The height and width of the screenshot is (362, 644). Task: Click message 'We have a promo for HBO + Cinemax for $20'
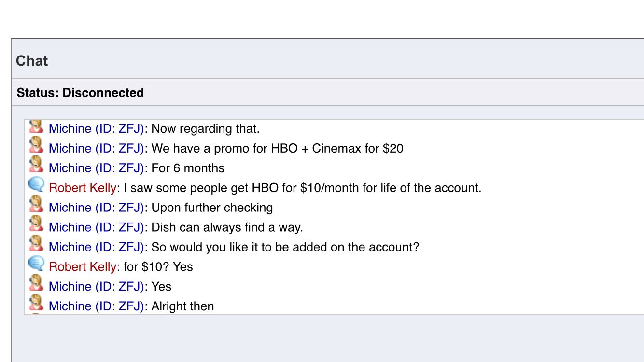coord(277,148)
